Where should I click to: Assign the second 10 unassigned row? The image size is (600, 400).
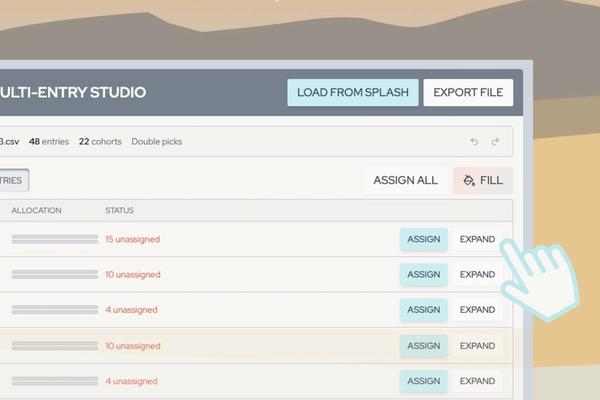[424, 346]
